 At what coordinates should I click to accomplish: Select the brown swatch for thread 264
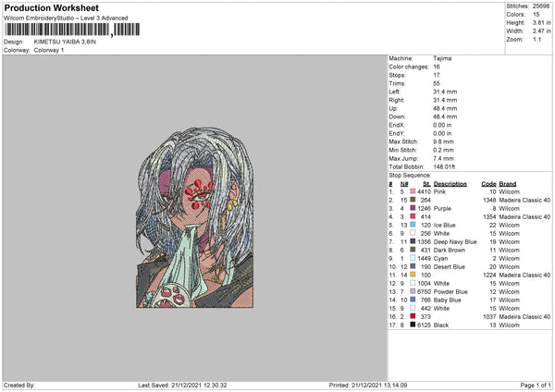coord(413,200)
